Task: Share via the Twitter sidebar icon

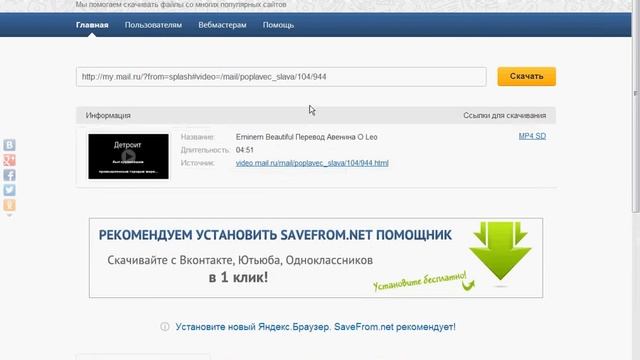Action: 9,190
